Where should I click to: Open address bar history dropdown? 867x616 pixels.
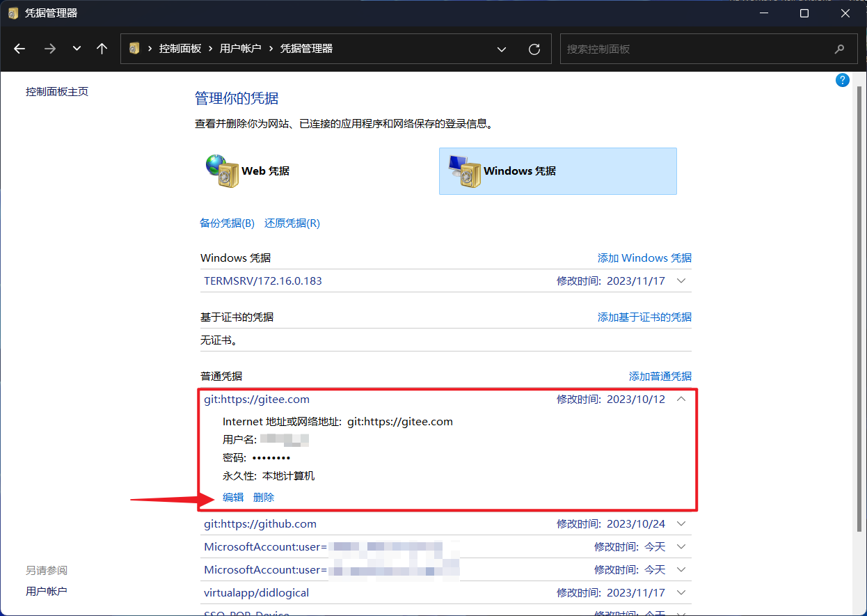(502, 49)
